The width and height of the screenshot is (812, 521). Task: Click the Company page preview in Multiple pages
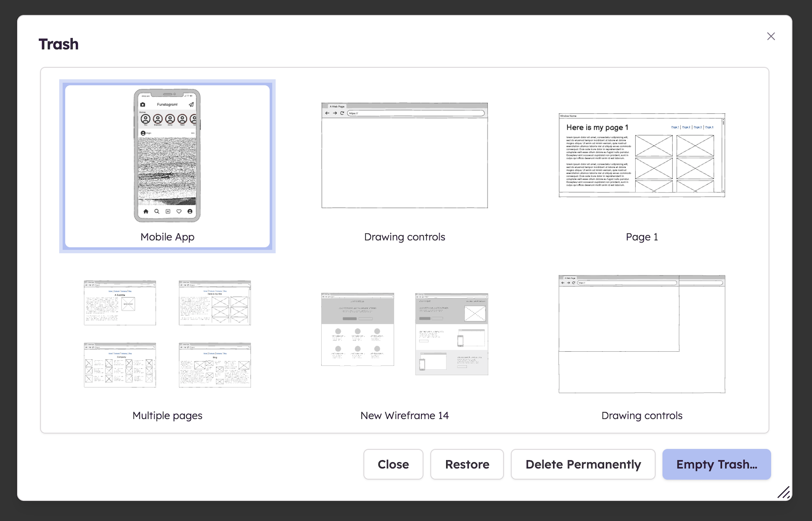click(120, 365)
